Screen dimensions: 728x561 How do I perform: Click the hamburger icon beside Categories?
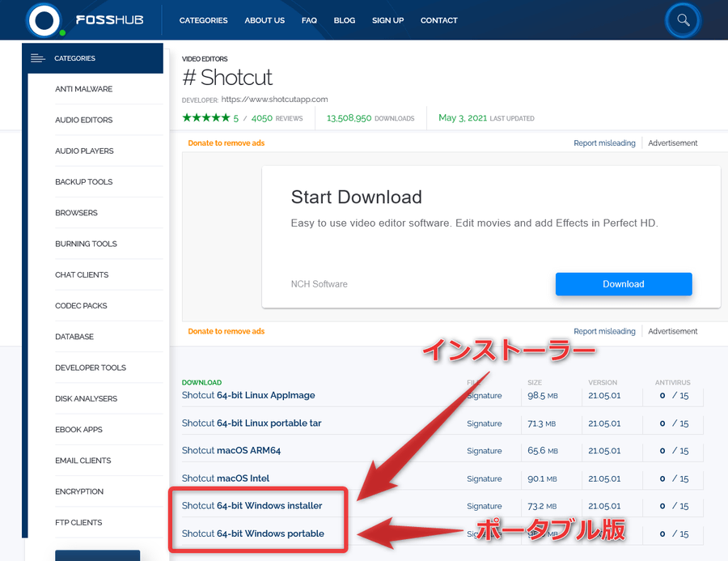(x=37, y=58)
